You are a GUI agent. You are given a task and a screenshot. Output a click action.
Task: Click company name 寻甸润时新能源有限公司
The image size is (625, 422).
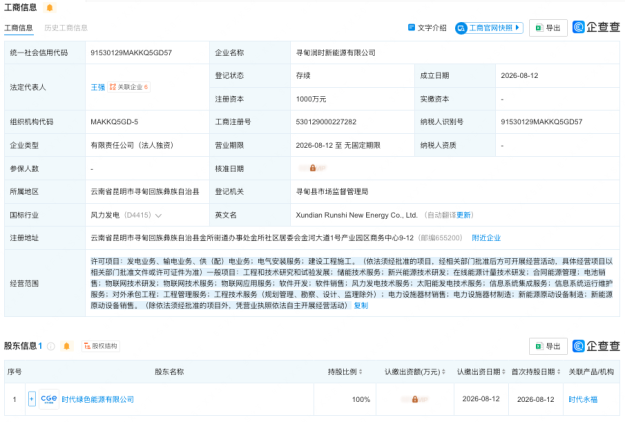(335, 53)
